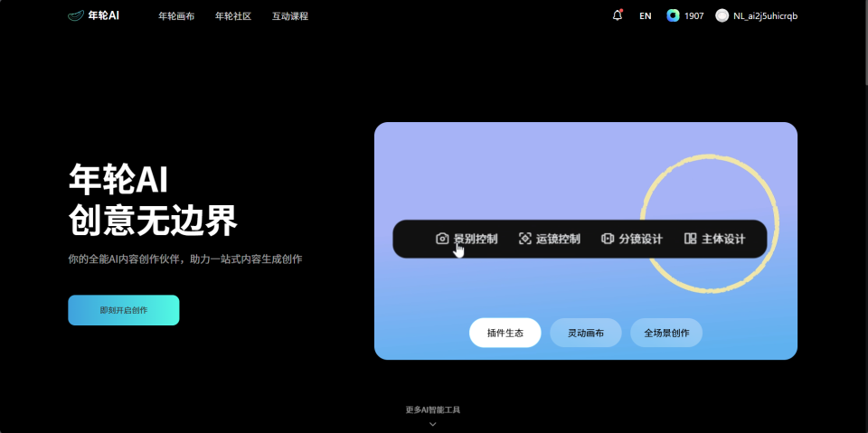This screenshot has width=868, height=433.
Task: Switch language with the EN button
Action: pyautogui.click(x=645, y=16)
